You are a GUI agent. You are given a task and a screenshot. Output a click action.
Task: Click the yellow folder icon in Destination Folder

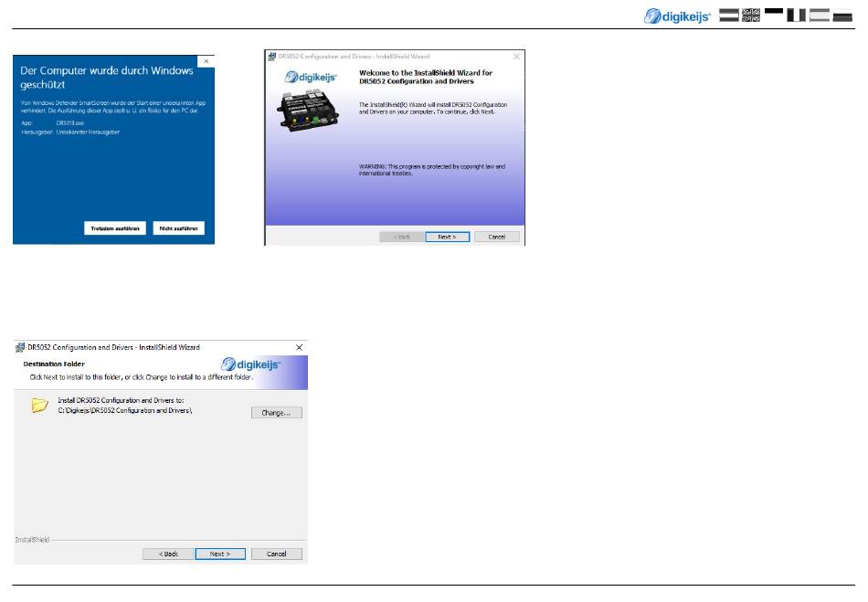pos(39,406)
